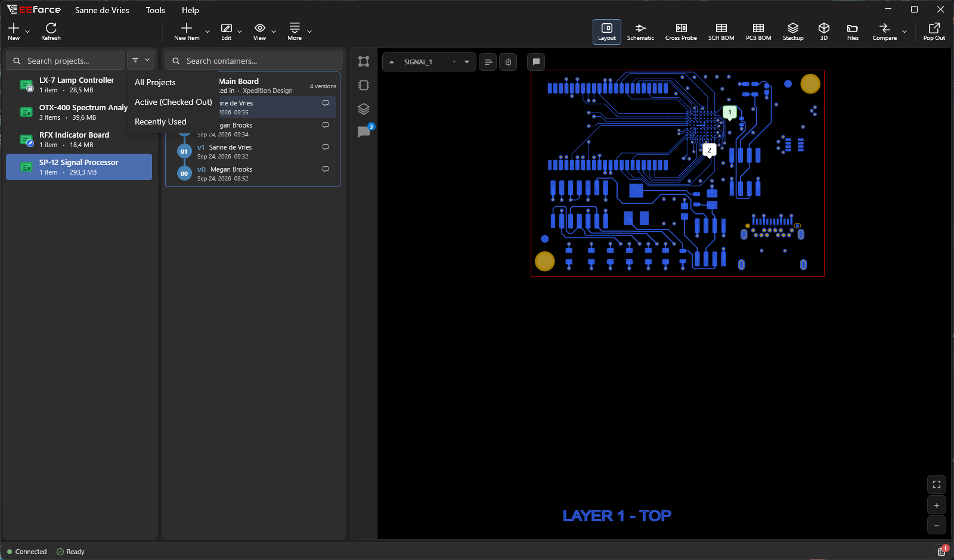Viewport: 954px width, 560px height.
Task: Expand the Compare dropdown arrow
Action: click(x=905, y=32)
